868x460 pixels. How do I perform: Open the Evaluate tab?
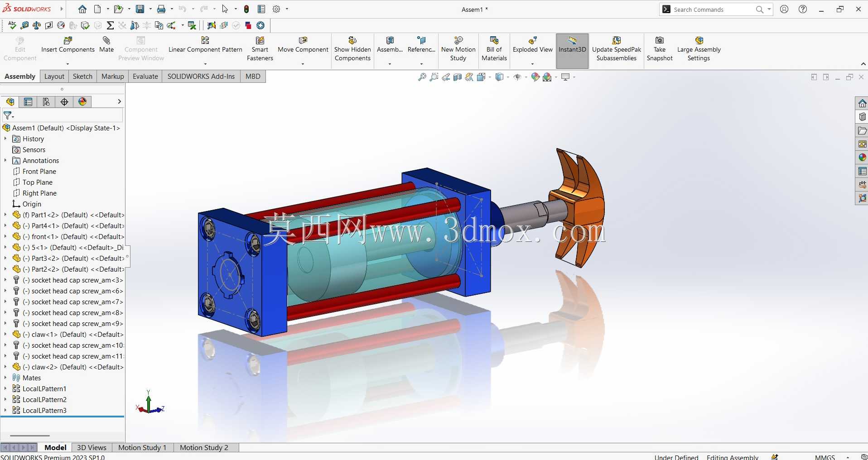[145, 77]
